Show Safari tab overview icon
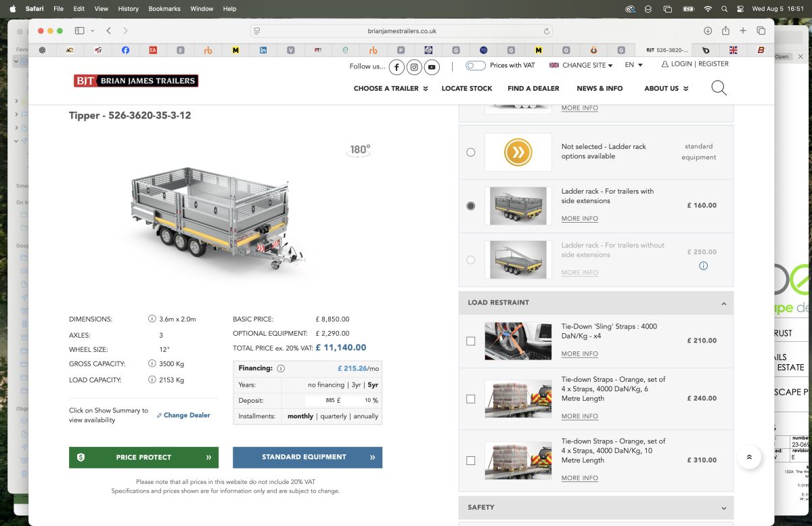Screen dimensions: 812x526 point(761,30)
